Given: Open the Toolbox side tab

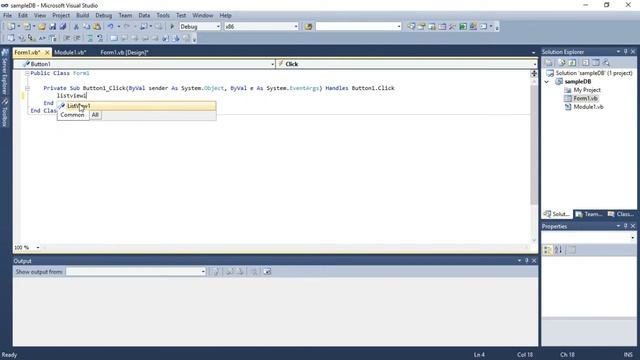Looking at the screenshot, I should tap(5, 113).
